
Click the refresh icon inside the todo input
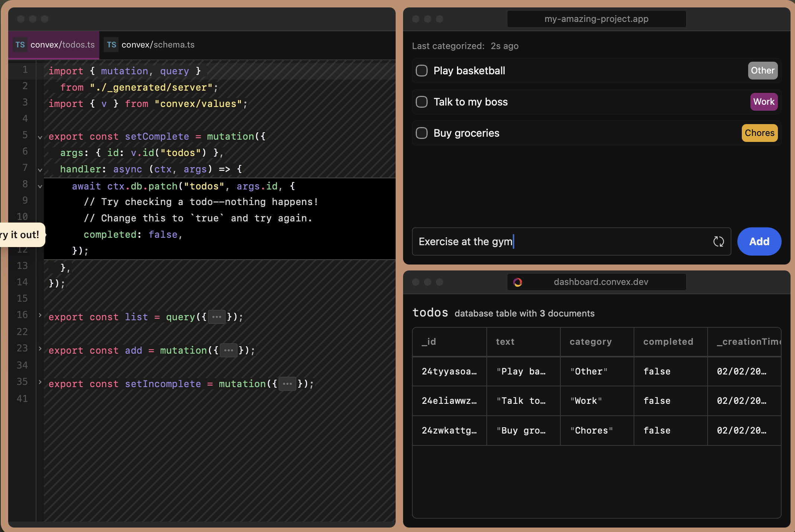click(719, 241)
